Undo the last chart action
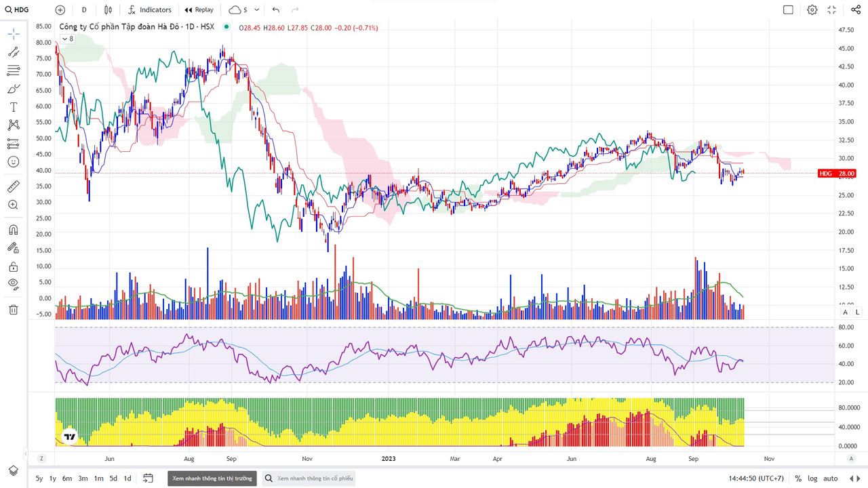 tap(275, 10)
